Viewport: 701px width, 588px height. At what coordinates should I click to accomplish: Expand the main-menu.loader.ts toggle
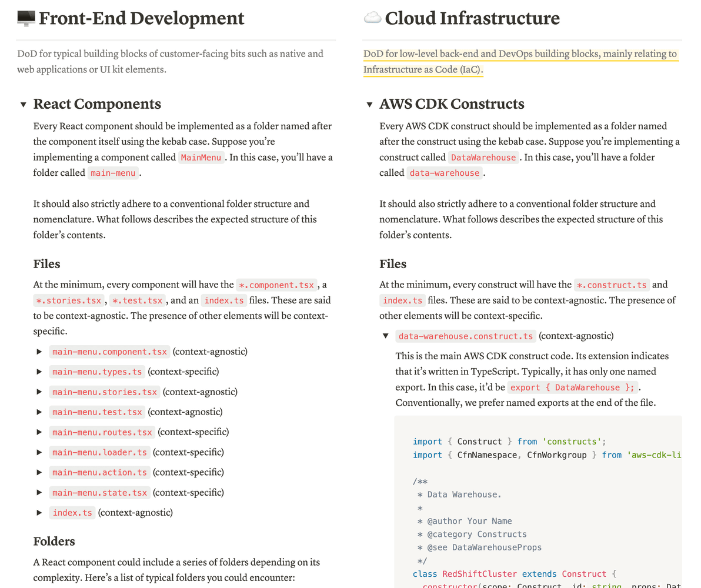(x=39, y=453)
